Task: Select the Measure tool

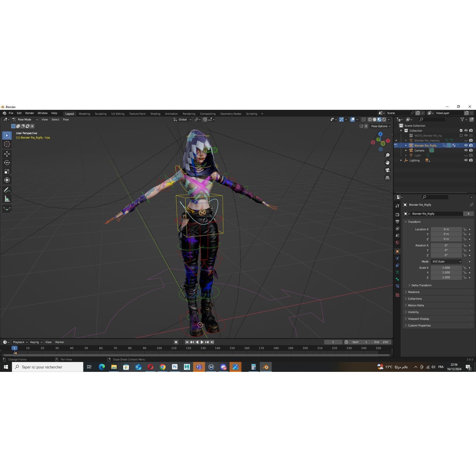Action: point(7,199)
